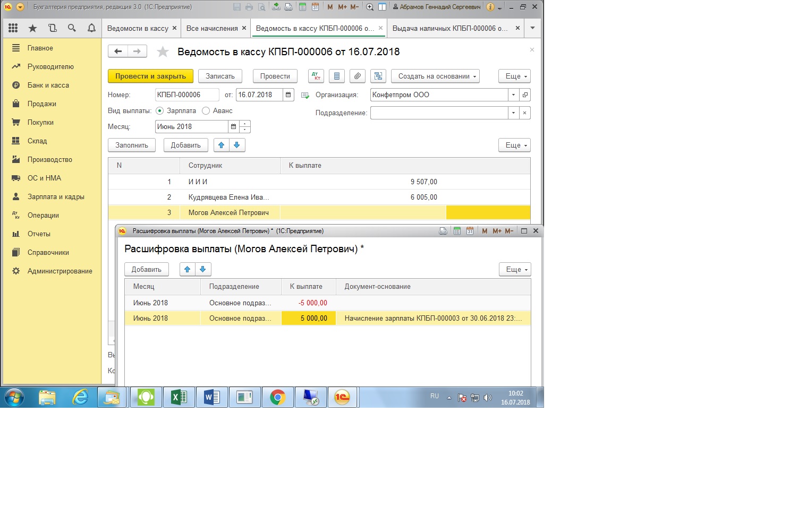Open the document structure (related documents) icon

(378, 76)
